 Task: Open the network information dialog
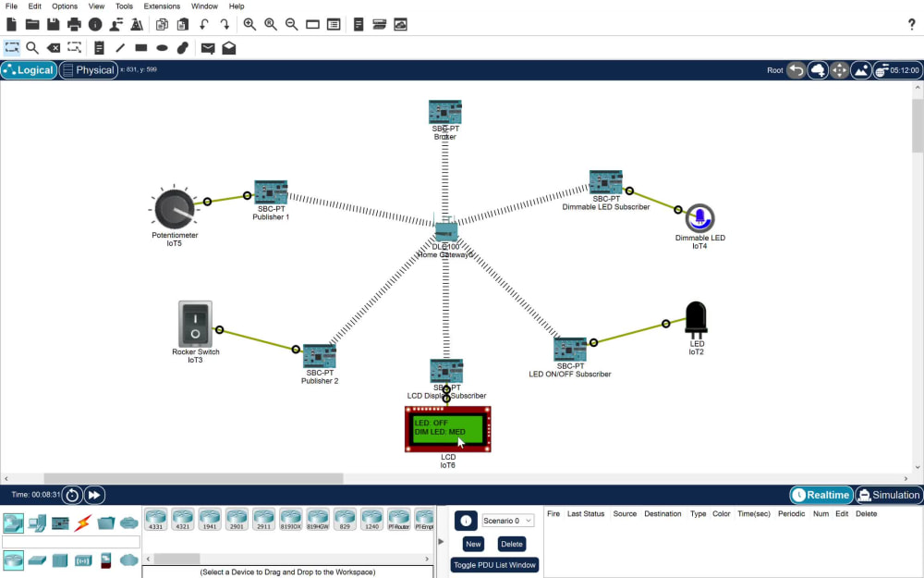(x=95, y=24)
